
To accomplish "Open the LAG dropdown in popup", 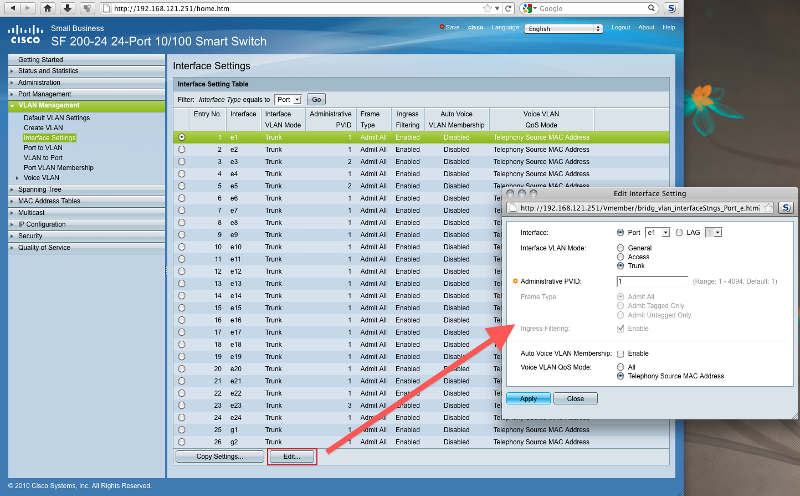I will [714, 233].
